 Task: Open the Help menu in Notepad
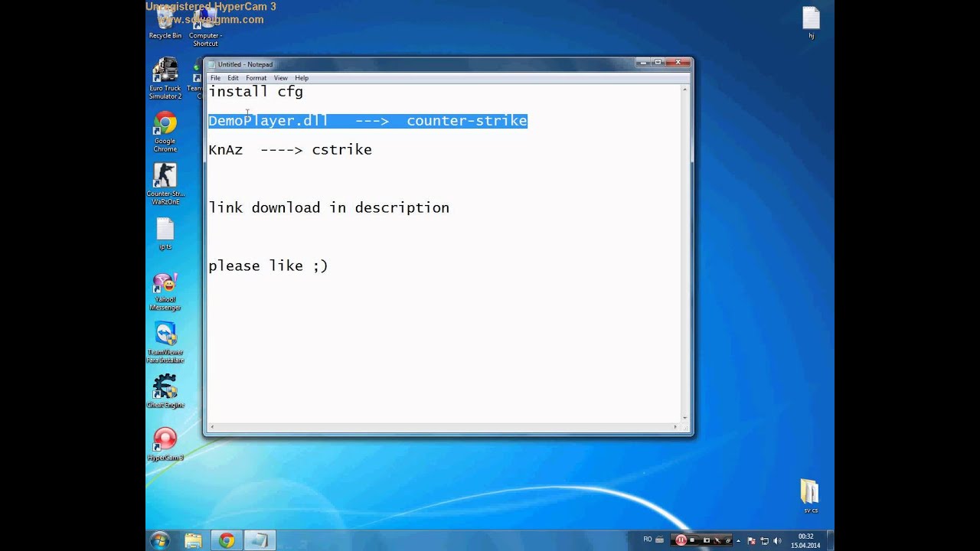(x=302, y=78)
